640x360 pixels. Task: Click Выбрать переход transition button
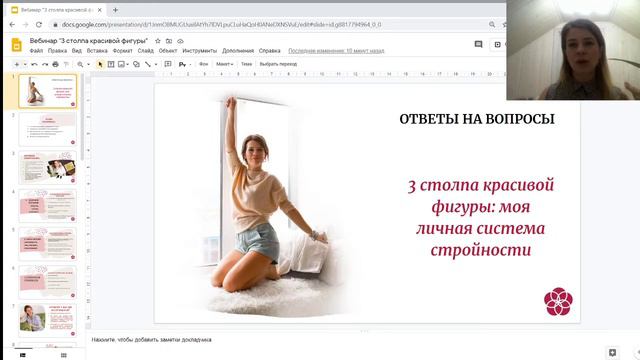(278, 64)
